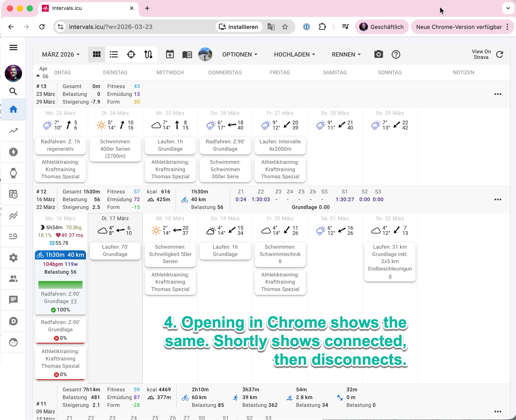Switch to calendar grid view icon
This screenshot has height=420, width=516.
pos(96,55)
